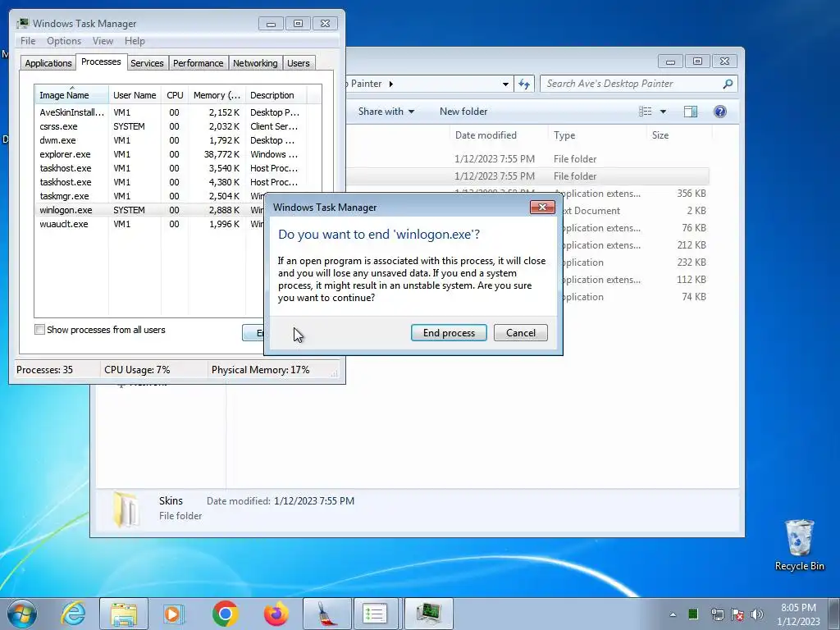Open the view options dropdown arrow
The height and width of the screenshot is (630, 840).
coord(663,112)
